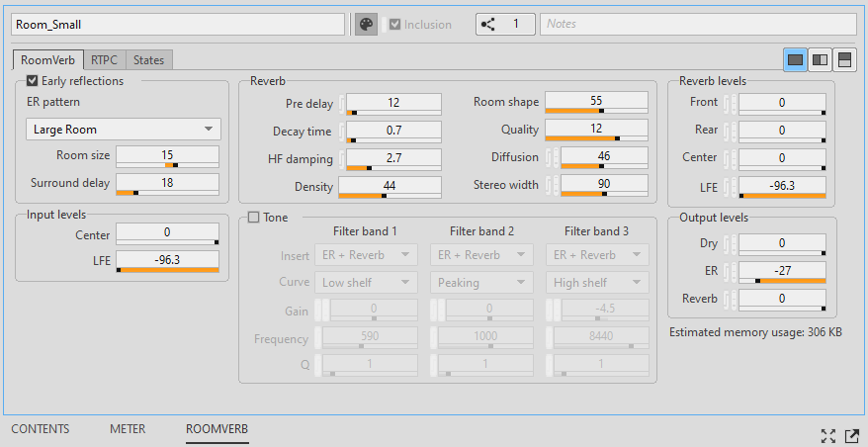The image size is (868, 447).
Task: Open the ER pattern Large Room dropdown
Action: [123, 130]
